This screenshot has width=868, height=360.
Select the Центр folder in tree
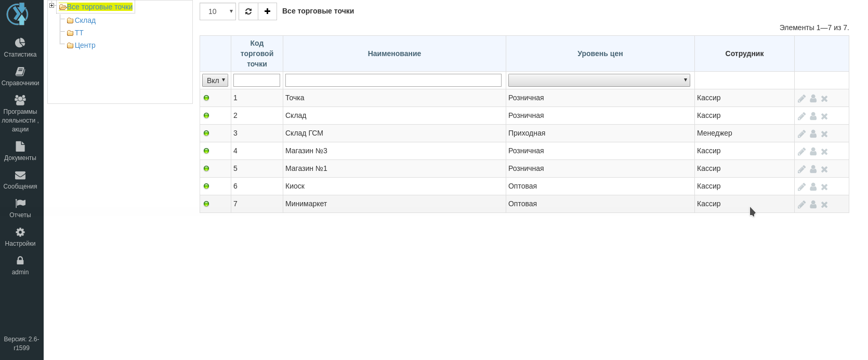click(85, 45)
